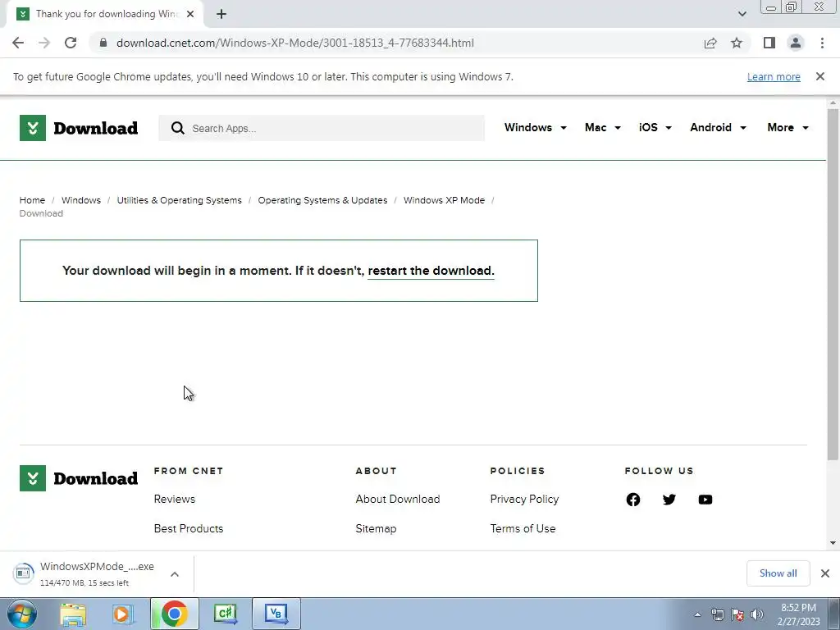Screen dimensions: 840x630
Task: Expand the Mac menu
Action: tap(602, 127)
